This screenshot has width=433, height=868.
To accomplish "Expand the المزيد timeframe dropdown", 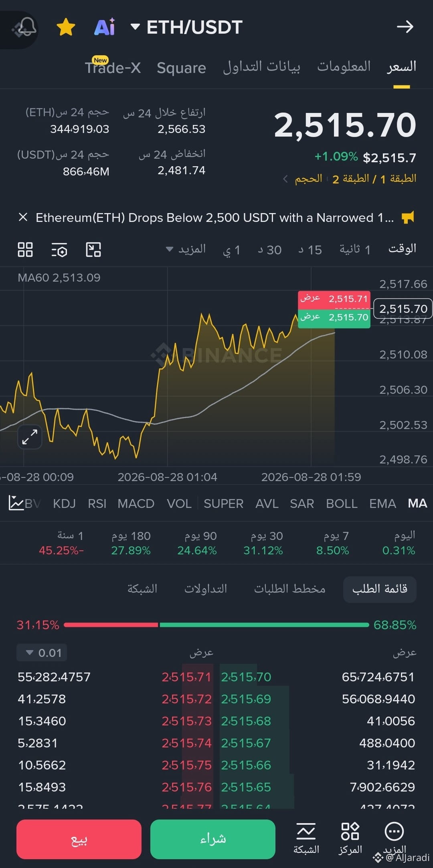I will click(x=186, y=249).
